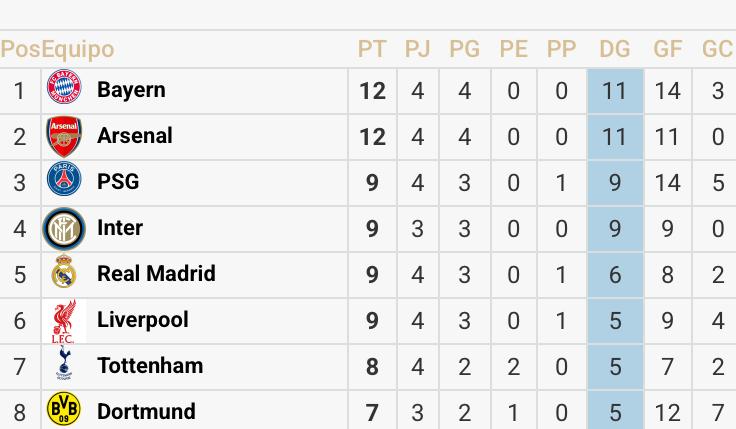Select the PP column header
This screenshot has width=736, height=429.
point(561,49)
